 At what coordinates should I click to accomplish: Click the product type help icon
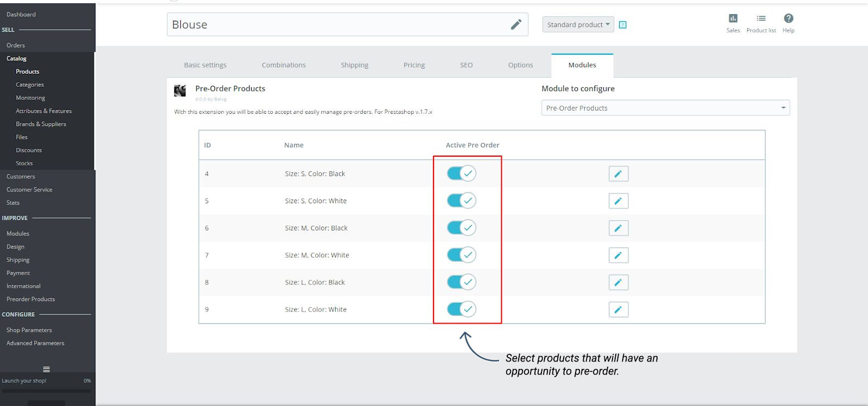coord(623,25)
